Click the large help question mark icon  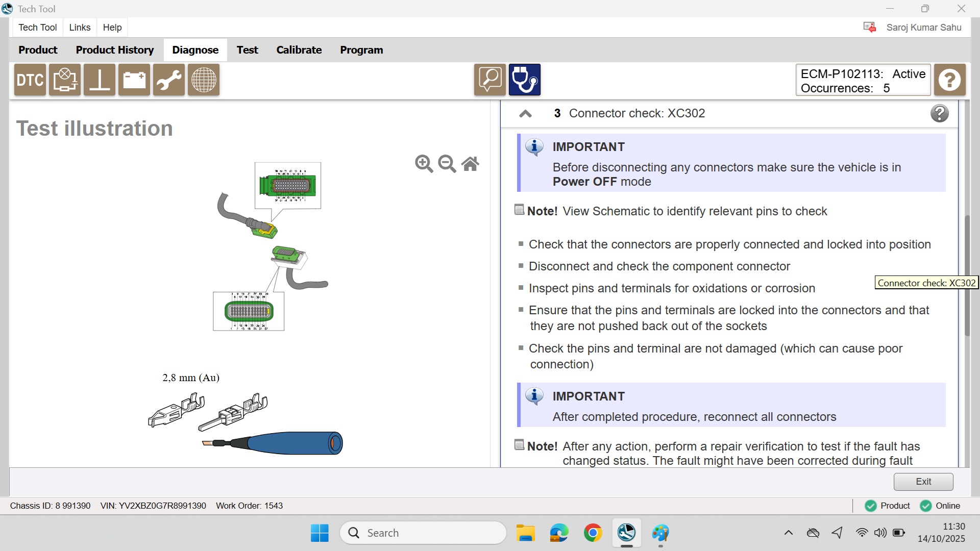[949, 80]
